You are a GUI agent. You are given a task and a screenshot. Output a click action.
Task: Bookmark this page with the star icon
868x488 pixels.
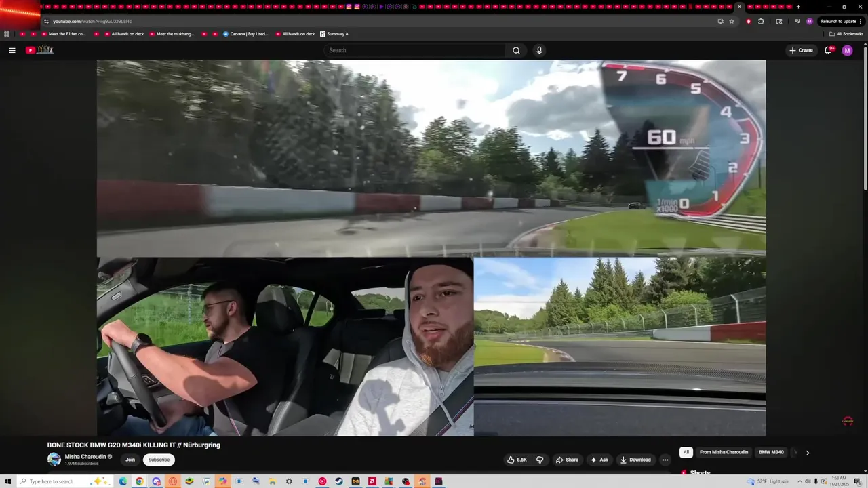pyautogui.click(x=732, y=21)
